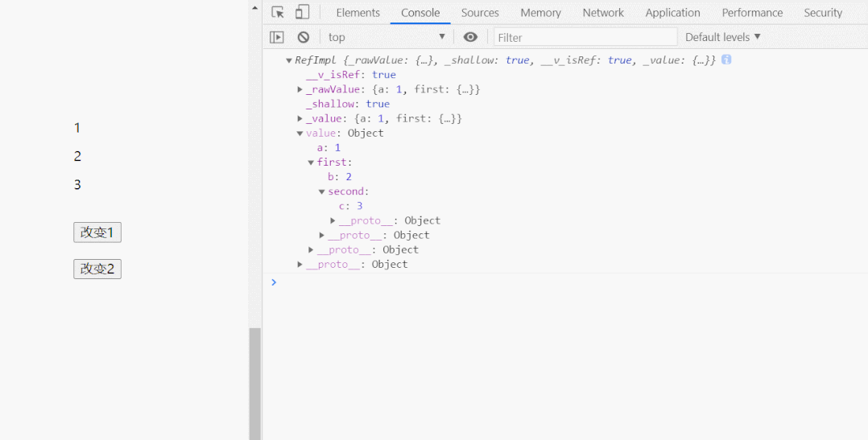The height and width of the screenshot is (440, 868).
Task: Activate the inspect element picker icon
Action: [x=278, y=12]
